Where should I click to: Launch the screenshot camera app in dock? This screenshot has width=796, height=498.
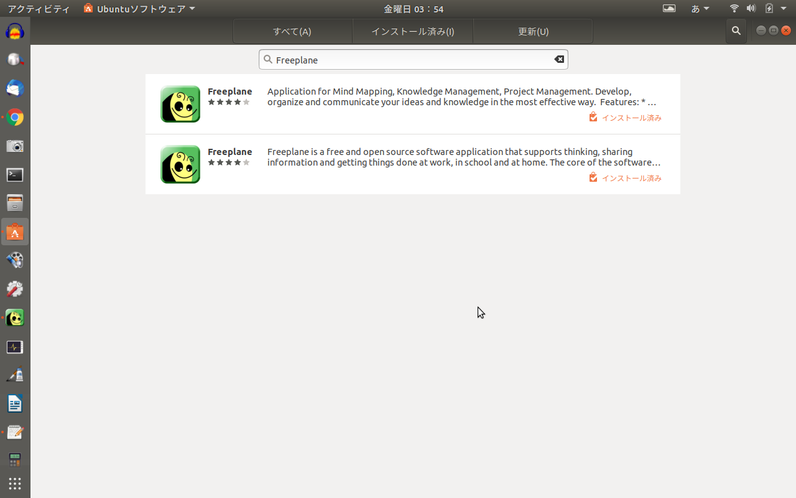[15, 146]
